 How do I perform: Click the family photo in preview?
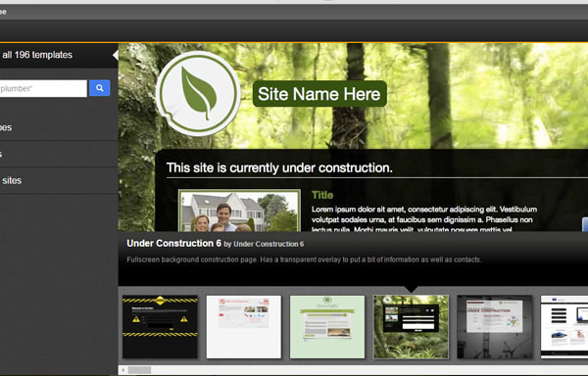coord(240,211)
